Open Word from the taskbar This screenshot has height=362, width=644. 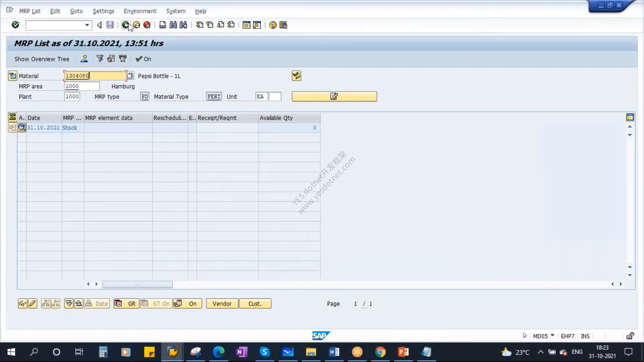tap(334, 352)
